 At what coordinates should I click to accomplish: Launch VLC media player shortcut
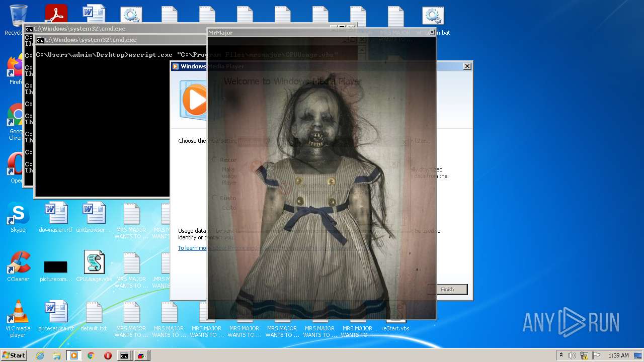point(18,319)
